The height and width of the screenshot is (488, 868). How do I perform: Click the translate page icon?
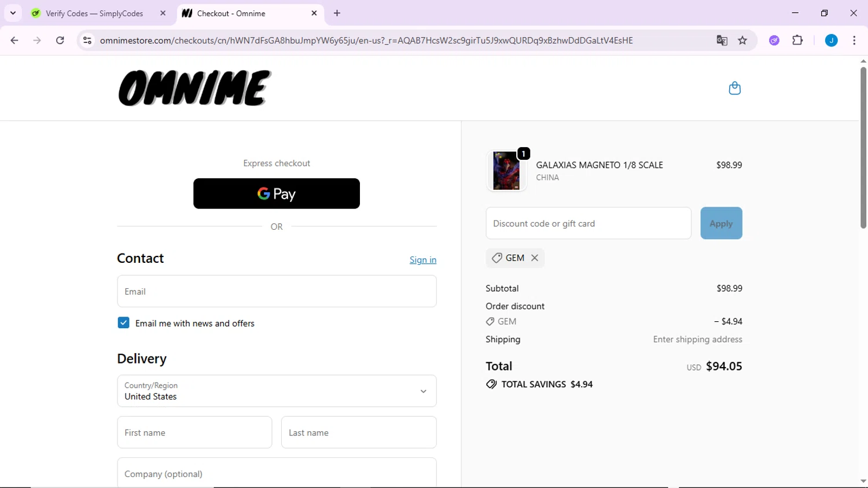tap(722, 41)
